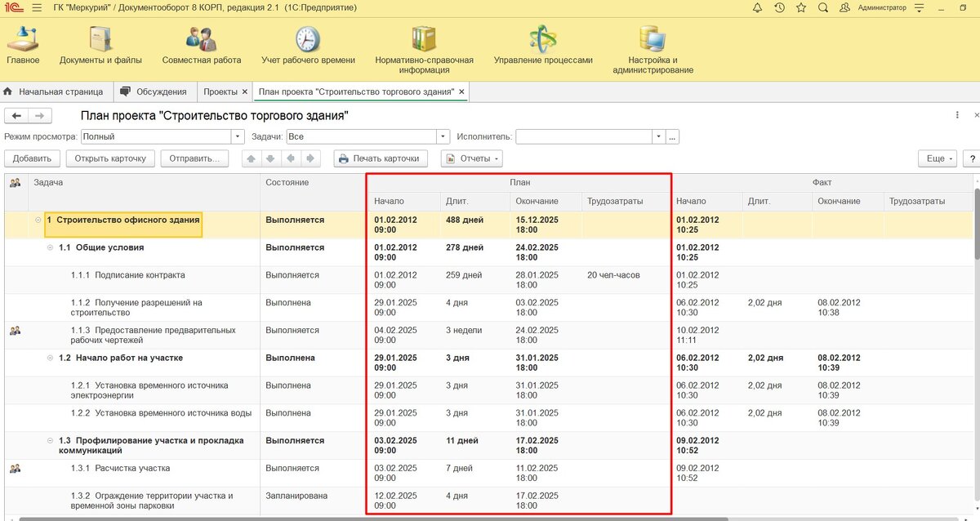The image size is (980, 521).
Task: Collapse task 1 Строительство офисного здания
Action: [x=38, y=220]
